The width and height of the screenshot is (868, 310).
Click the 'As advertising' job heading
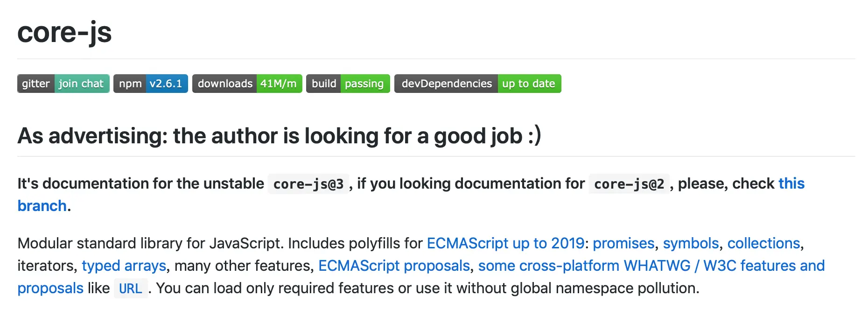coord(279,136)
